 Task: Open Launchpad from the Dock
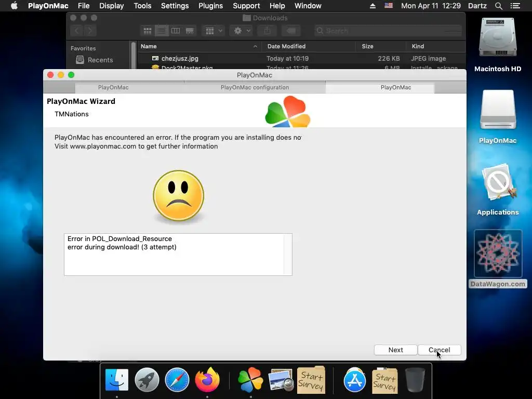coord(147,380)
